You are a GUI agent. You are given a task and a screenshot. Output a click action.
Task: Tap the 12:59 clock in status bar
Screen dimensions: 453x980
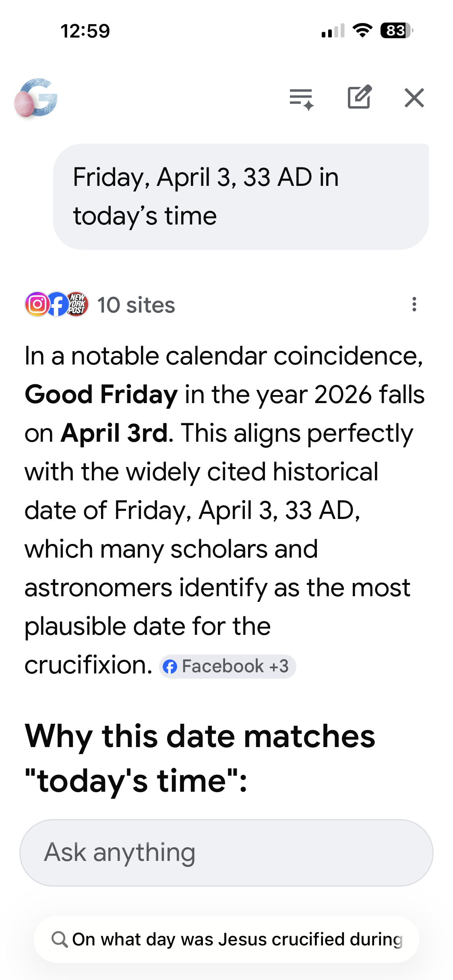click(x=85, y=31)
